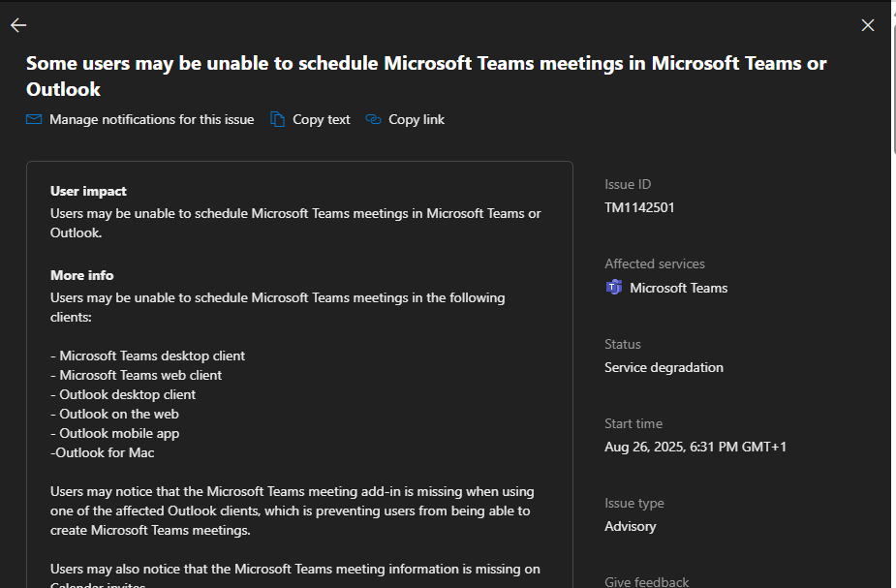This screenshot has height=588, width=896.
Task: Close the issue detail panel
Action: (867, 25)
